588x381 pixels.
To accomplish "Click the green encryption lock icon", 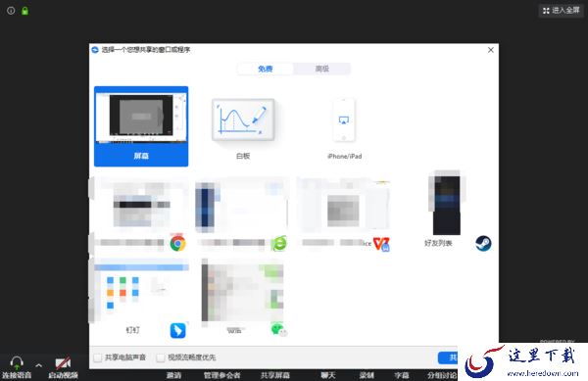I will (x=24, y=11).
